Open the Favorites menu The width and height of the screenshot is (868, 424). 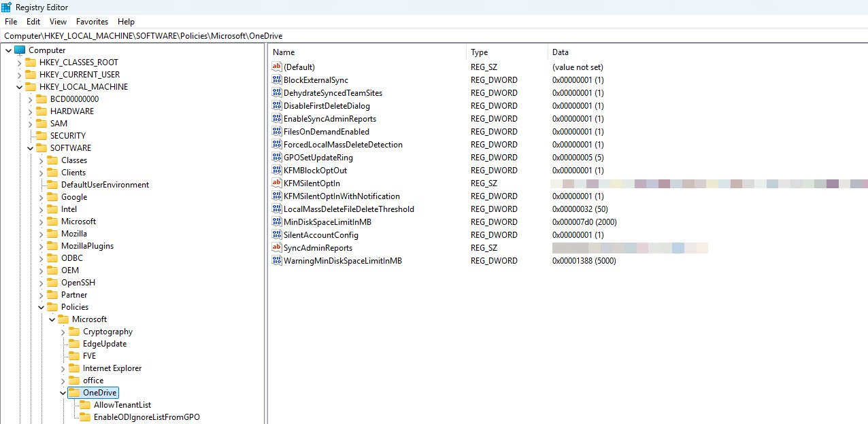[x=92, y=22]
